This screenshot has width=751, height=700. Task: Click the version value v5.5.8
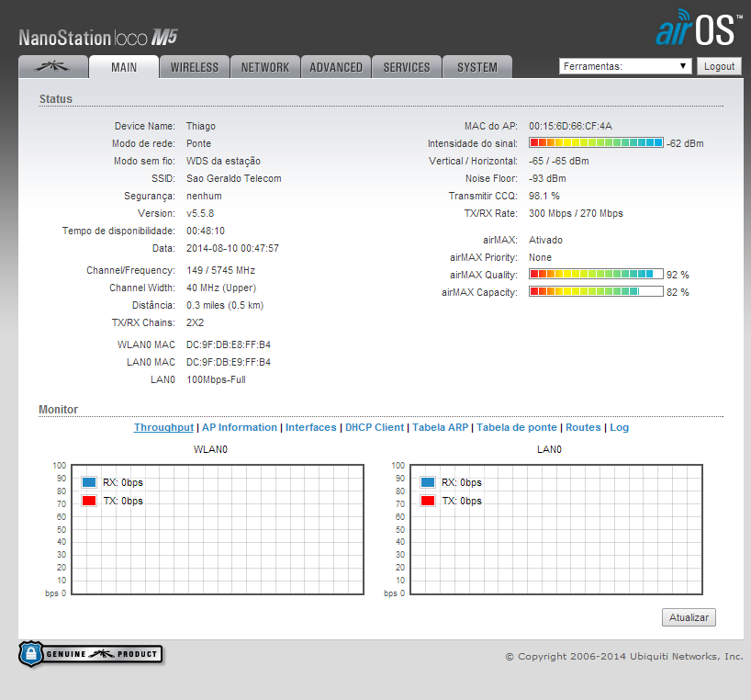200,213
